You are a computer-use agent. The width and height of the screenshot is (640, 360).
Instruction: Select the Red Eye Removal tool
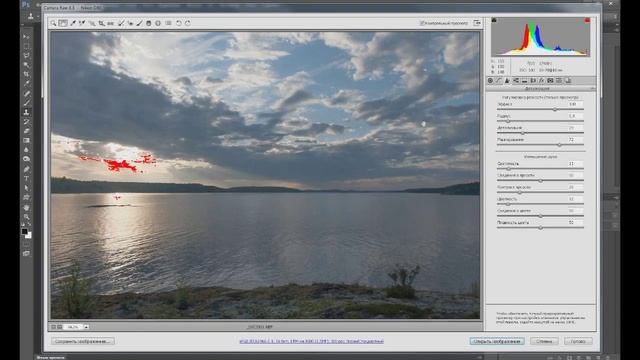point(130,23)
